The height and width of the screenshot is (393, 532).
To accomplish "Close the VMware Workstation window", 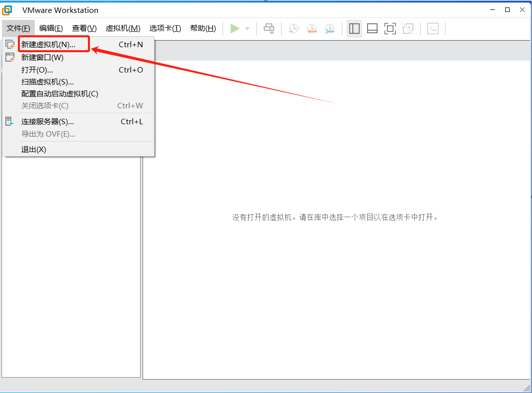I will click(x=523, y=10).
